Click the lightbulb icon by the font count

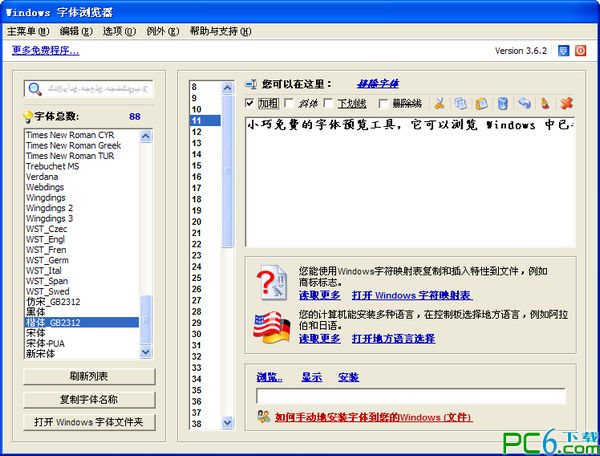click(28, 117)
